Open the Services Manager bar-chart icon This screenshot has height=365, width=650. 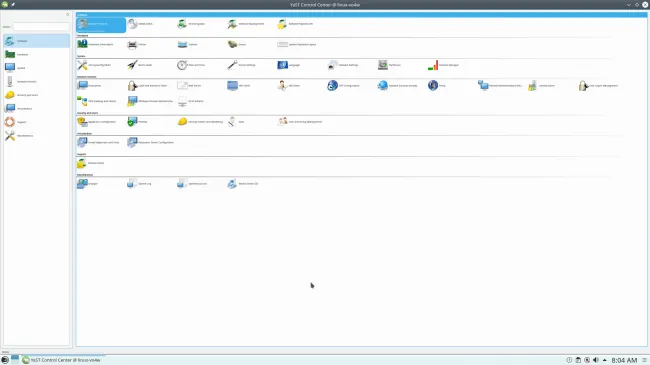click(x=443, y=65)
